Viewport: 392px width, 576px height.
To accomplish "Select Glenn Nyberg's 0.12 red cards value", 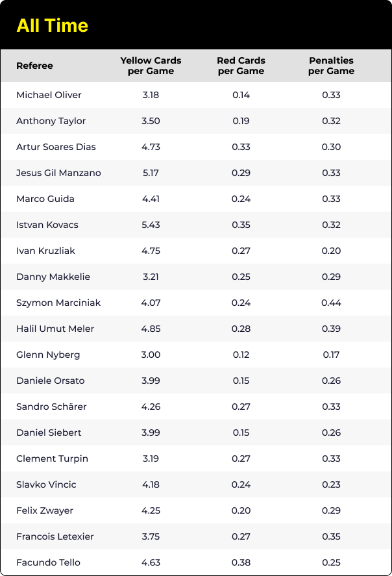I will (241, 355).
